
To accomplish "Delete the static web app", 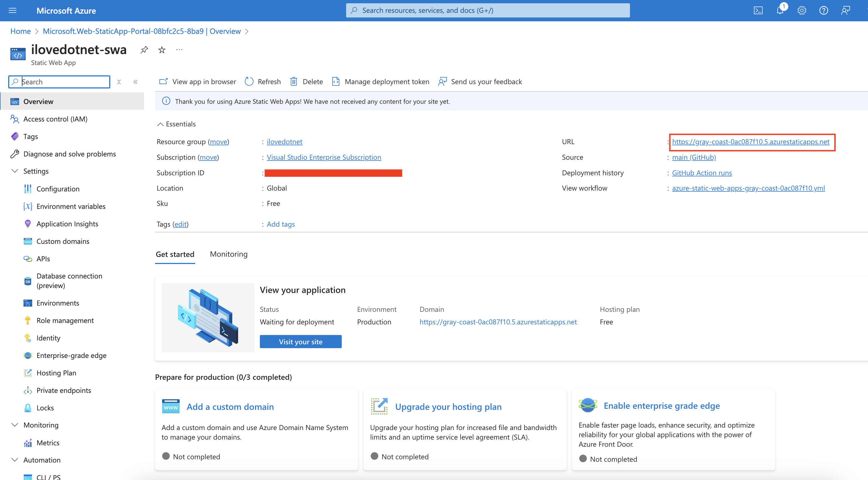I will coord(307,82).
